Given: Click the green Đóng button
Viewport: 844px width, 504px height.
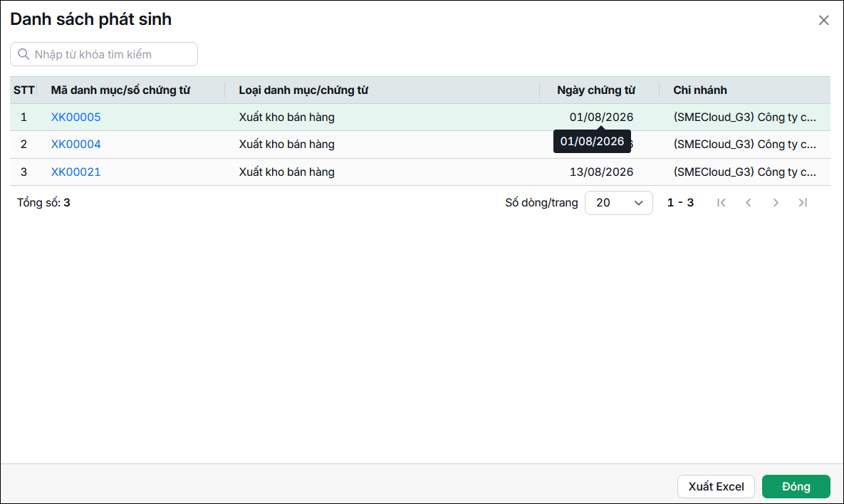Looking at the screenshot, I should point(796,486).
